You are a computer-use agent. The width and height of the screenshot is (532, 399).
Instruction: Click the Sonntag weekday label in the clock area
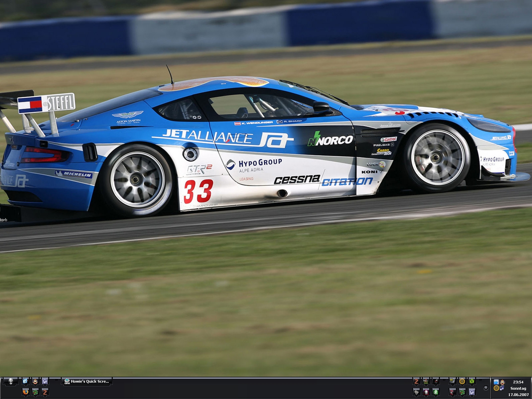518,388
